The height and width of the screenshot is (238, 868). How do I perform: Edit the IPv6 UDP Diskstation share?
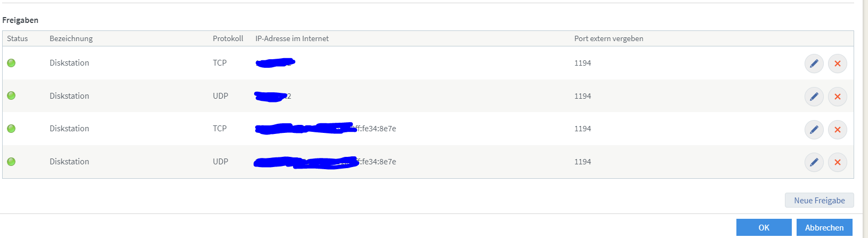pyautogui.click(x=814, y=162)
